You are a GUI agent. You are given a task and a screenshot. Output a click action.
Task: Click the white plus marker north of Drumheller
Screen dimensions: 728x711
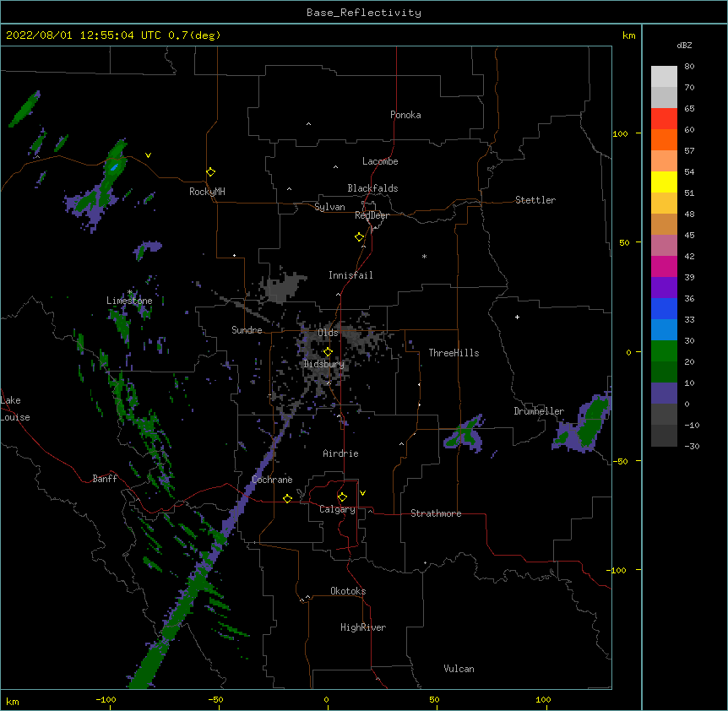(x=517, y=317)
